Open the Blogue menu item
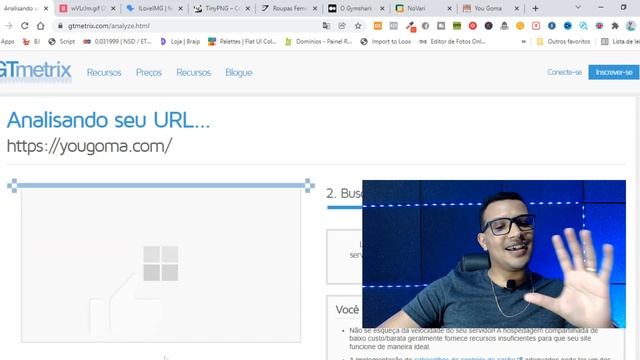This screenshot has width=640, height=360. tap(239, 72)
